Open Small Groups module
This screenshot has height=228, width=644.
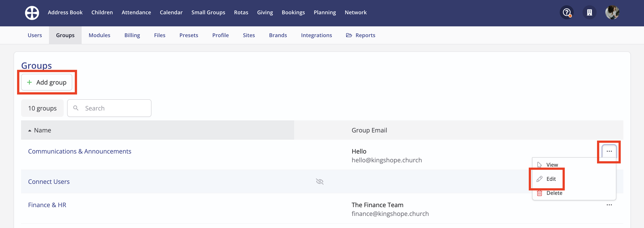[208, 13]
